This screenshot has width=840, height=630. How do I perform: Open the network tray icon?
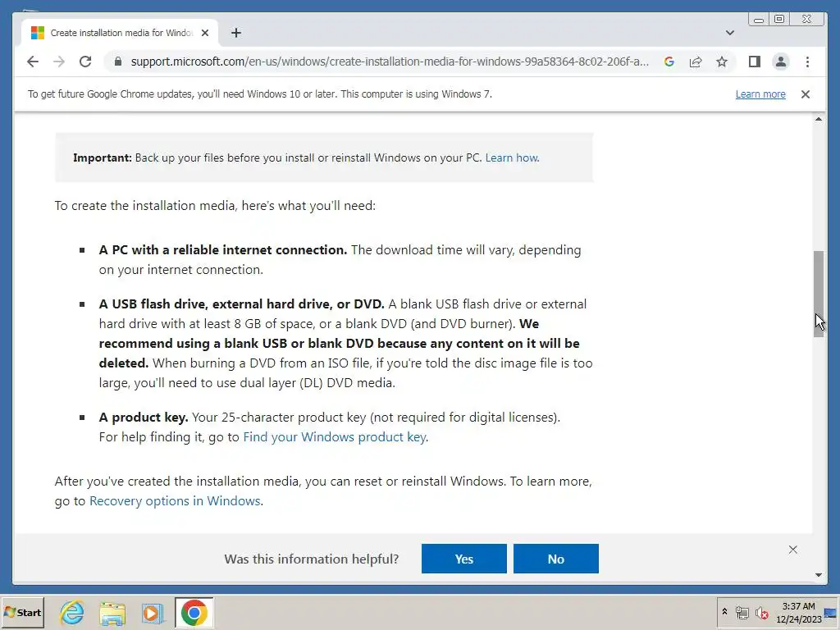point(742,612)
